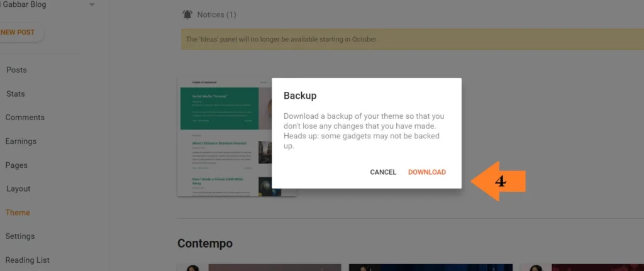Navigate to Earnings in sidebar

coord(21,141)
